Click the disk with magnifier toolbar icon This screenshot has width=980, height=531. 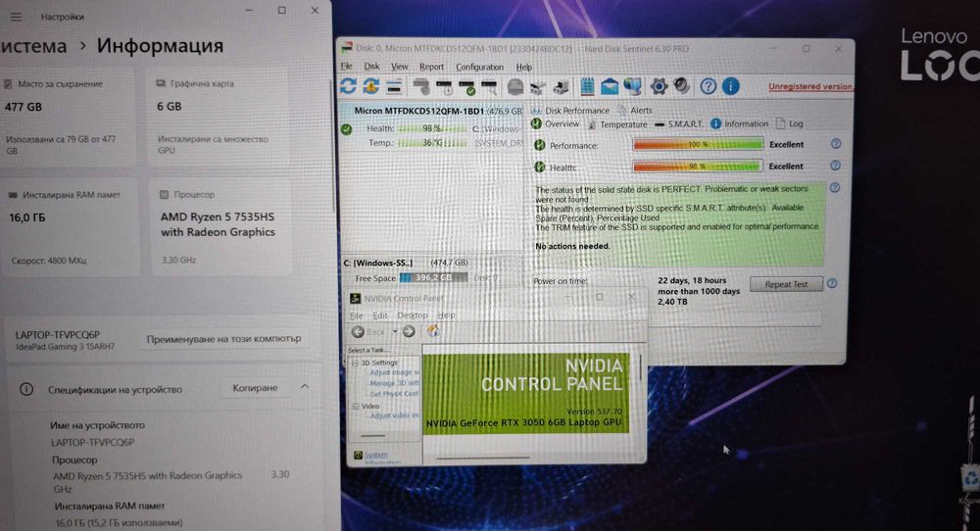[489, 87]
